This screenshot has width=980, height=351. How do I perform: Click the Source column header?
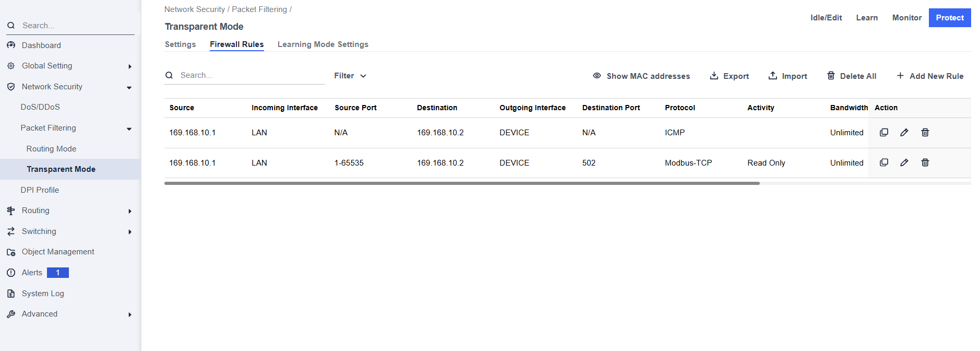tap(182, 108)
